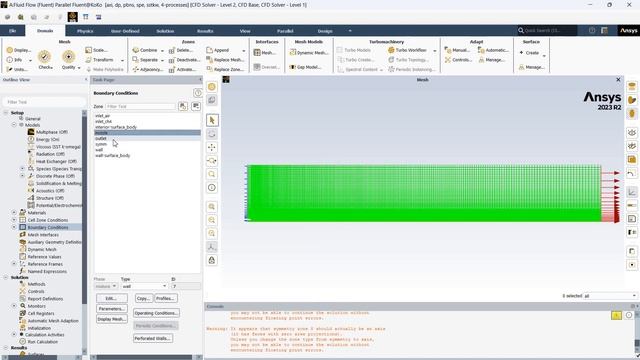The width and height of the screenshot is (640, 360).
Task: Expand the Materials tree node
Action: point(14,213)
